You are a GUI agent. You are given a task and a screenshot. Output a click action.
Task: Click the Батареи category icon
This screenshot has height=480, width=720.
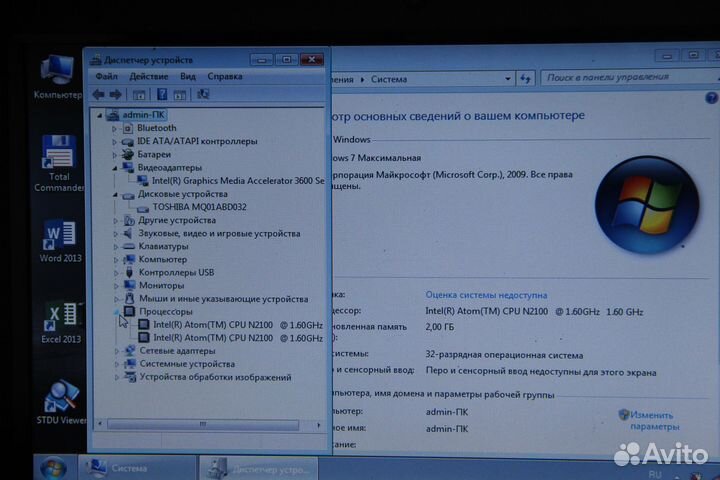point(128,154)
